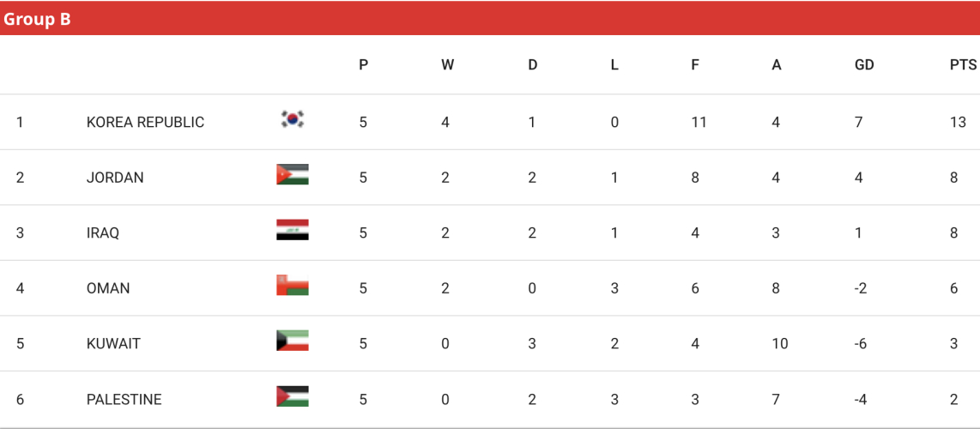Select the IRAQ team name
This screenshot has width=980, height=429.
pyautogui.click(x=103, y=233)
